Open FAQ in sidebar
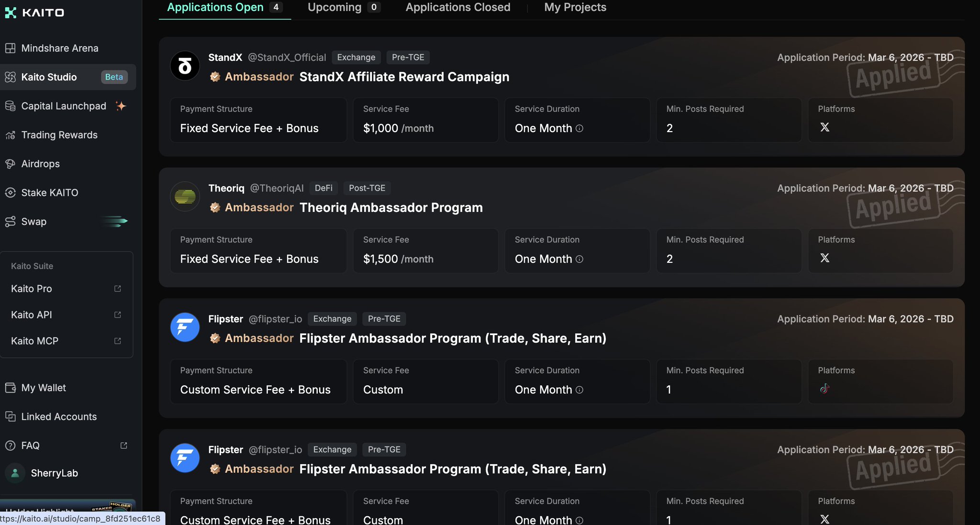The width and height of the screenshot is (980, 525). tap(31, 446)
